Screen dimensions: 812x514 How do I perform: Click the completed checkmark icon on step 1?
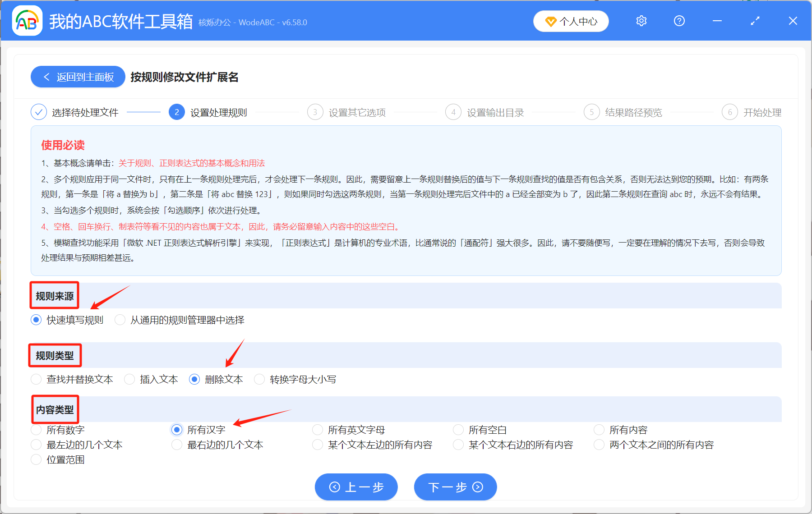tap(39, 112)
